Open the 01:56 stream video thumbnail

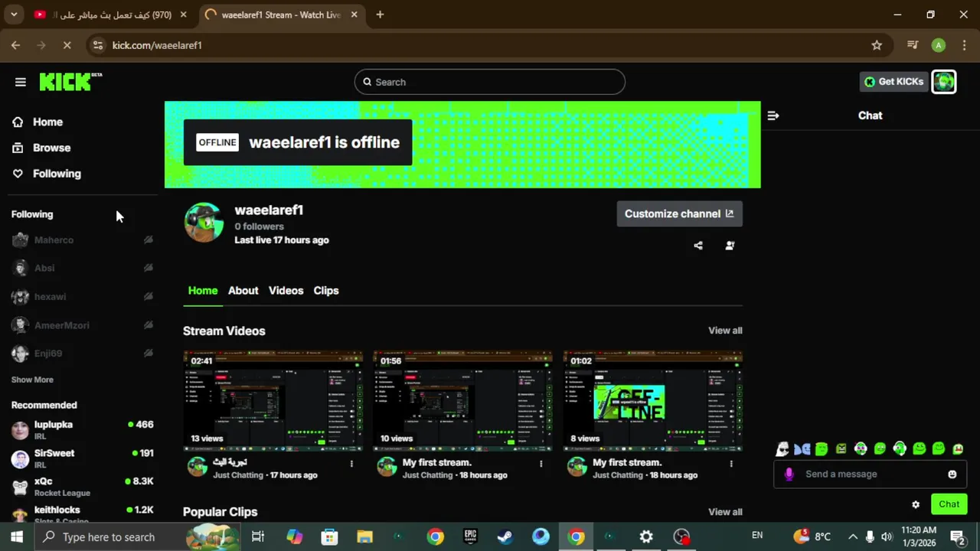point(462,400)
